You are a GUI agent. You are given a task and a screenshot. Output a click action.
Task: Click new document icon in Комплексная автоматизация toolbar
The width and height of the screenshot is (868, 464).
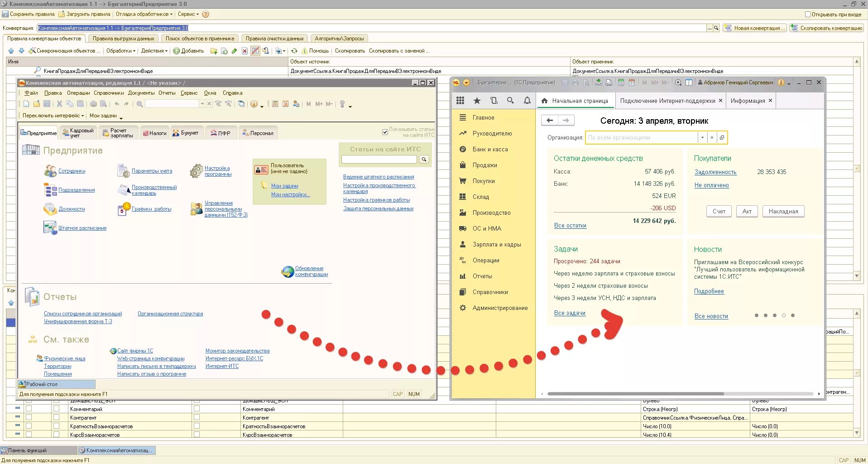coord(26,104)
